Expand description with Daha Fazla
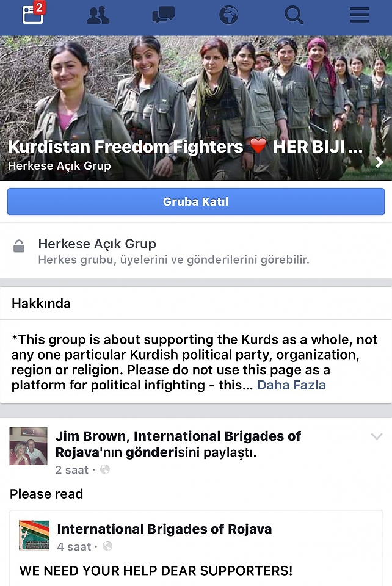Screen dimensions: 392x586 click(x=291, y=385)
